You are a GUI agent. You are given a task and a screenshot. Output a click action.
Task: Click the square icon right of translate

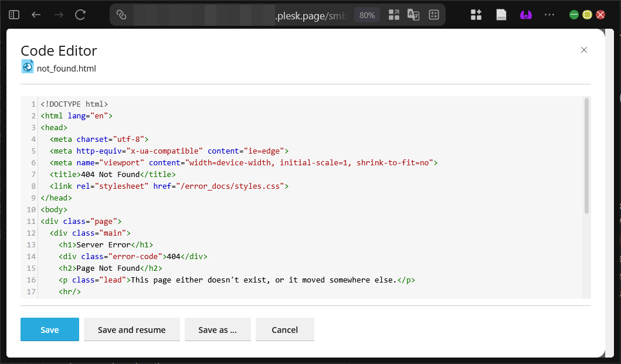click(434, 15)
